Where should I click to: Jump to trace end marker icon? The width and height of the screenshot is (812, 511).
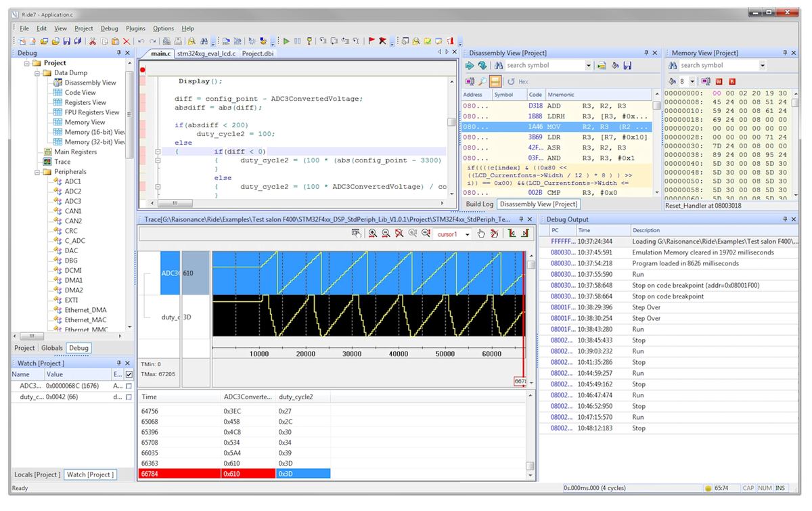click(524, 234)
